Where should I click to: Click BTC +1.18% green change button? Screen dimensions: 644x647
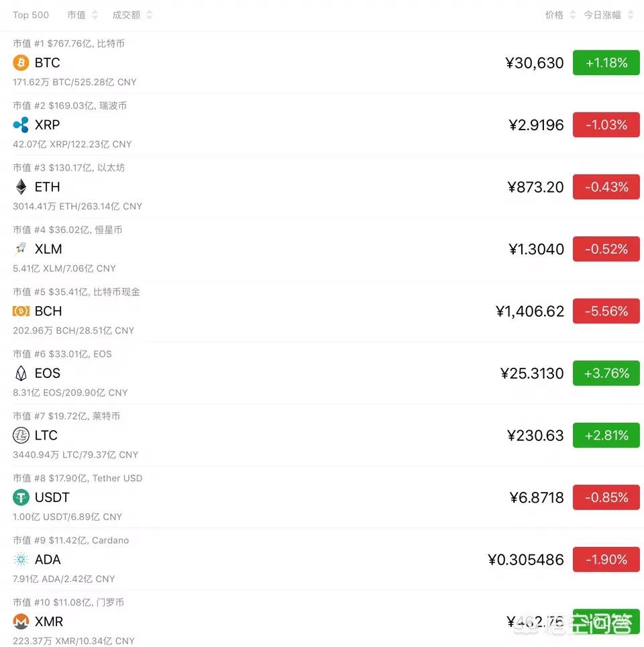point(606,63)
